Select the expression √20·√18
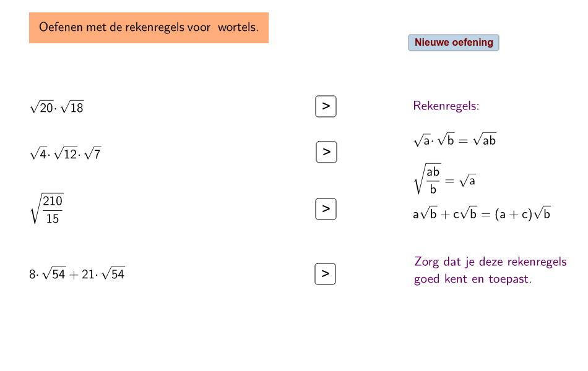Viewport: 588px width, 371px height. click(x=57, y=106)
